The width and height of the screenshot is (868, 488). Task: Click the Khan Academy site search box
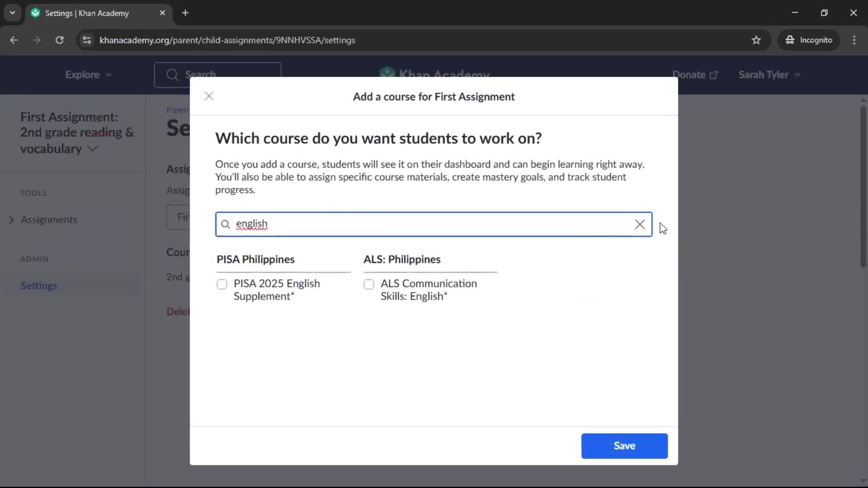click(x=217, y=75)
